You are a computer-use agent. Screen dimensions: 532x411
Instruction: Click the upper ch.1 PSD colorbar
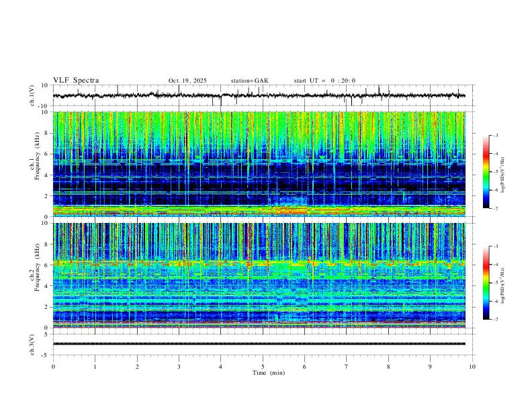point(486,172)
